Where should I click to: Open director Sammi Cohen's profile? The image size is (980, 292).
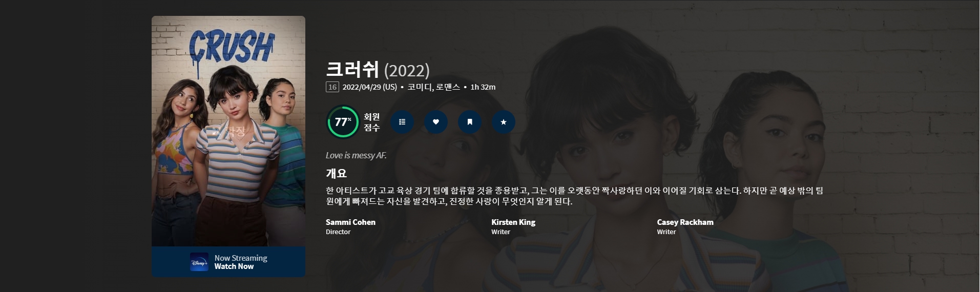(x=350, y=222)
